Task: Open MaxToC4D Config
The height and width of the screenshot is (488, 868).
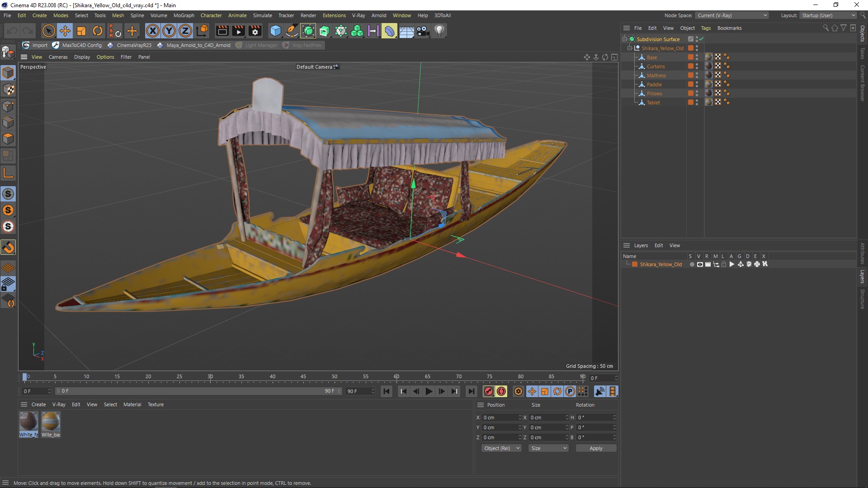Action: 77,45
